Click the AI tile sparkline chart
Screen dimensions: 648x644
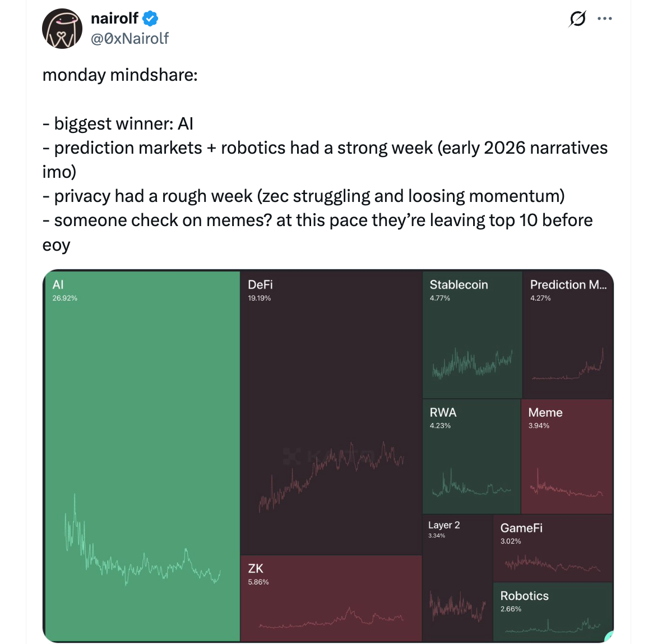click(x=142, y=550)
